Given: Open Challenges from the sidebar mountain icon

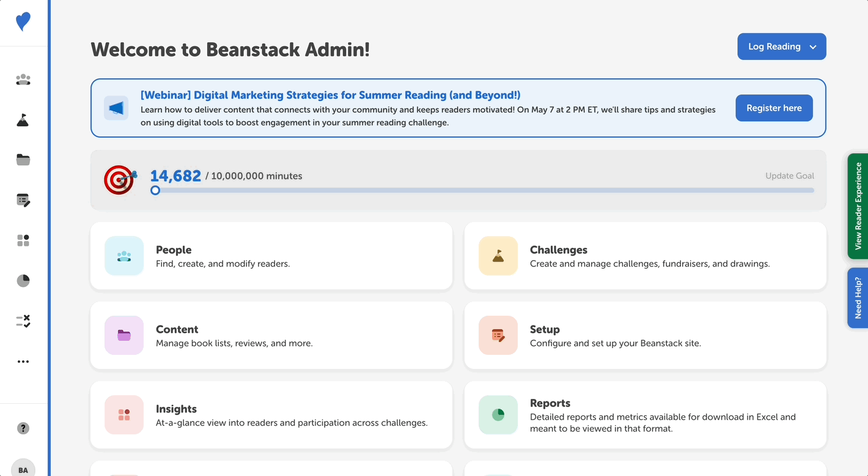Looking at the screenshot, I should pyautogui.click(x=23, y=120).
